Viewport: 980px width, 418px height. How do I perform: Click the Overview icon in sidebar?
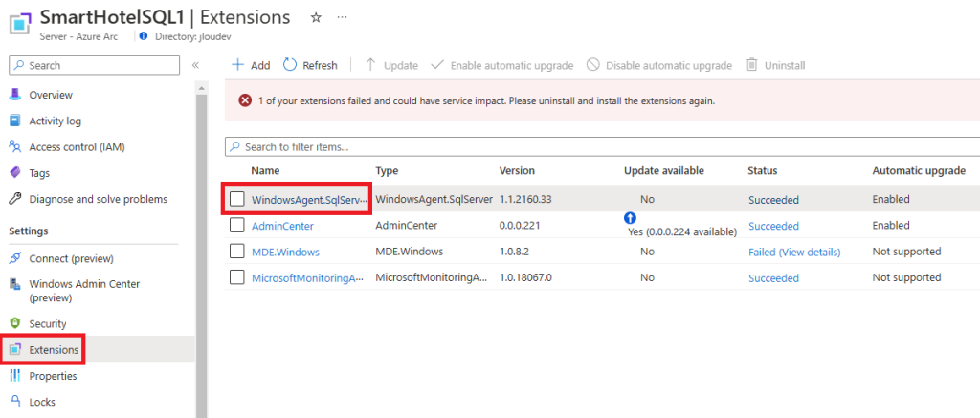[x=15, y=95]
